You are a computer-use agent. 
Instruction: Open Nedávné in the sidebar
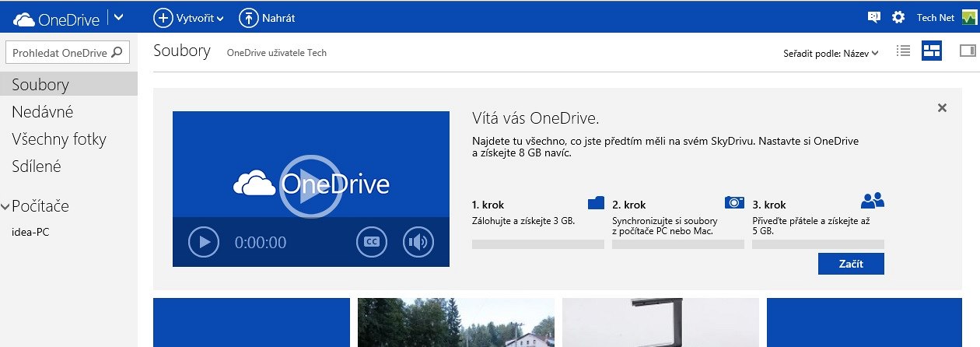tap(43, 112)
